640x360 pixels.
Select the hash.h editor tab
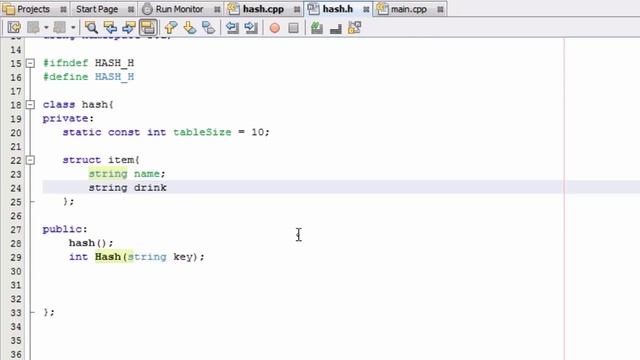[x=338, y=9]
